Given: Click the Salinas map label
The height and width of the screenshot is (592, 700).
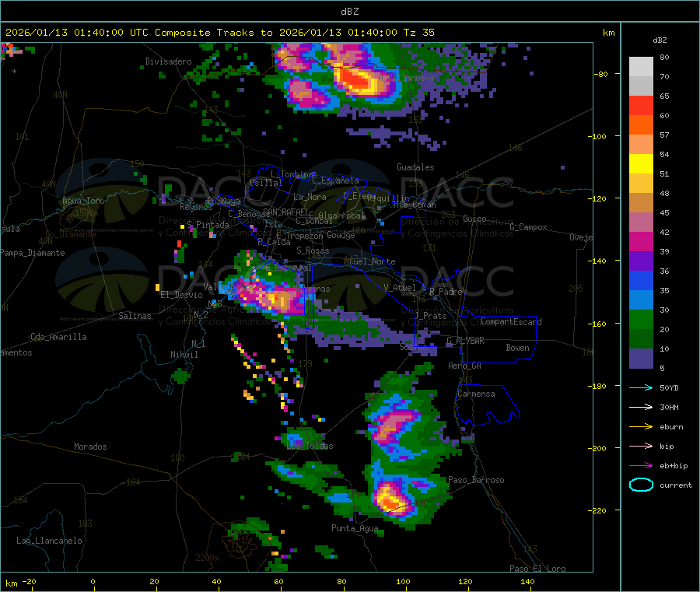Looking at the screenshot, I should coord(135,316).
